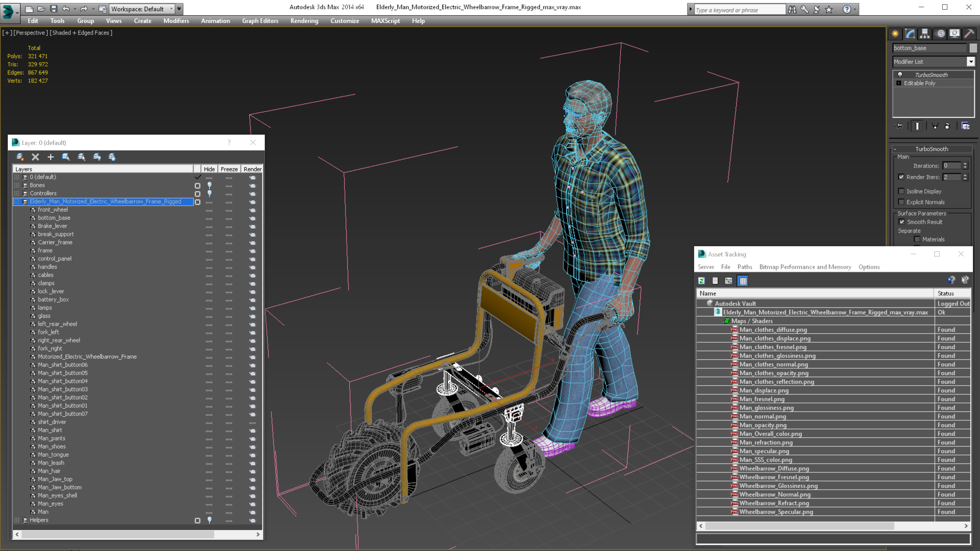Expand Editable Poly plus in modifier stack
Screen dimensions: 980x551
tap(899, 83)
